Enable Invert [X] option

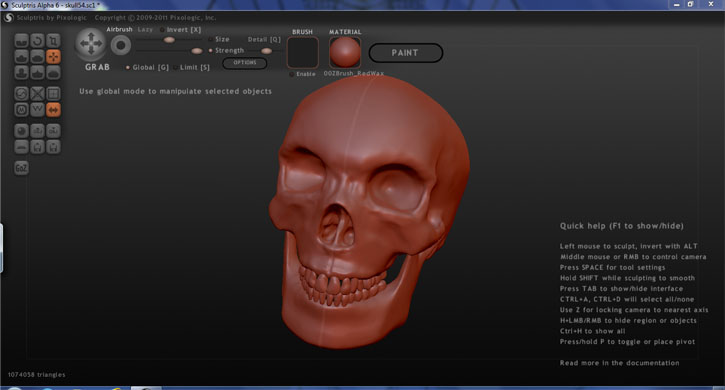click(x=180, y=30)
